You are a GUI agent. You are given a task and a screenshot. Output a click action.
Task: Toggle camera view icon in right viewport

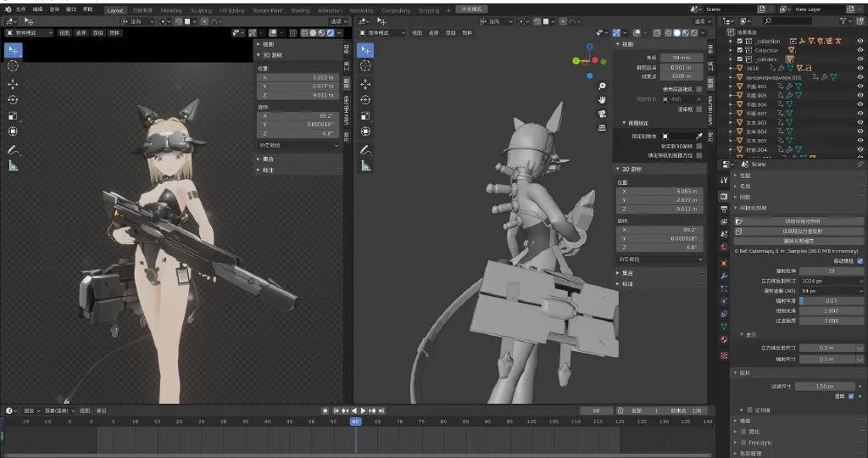click(x=602, y=114)
